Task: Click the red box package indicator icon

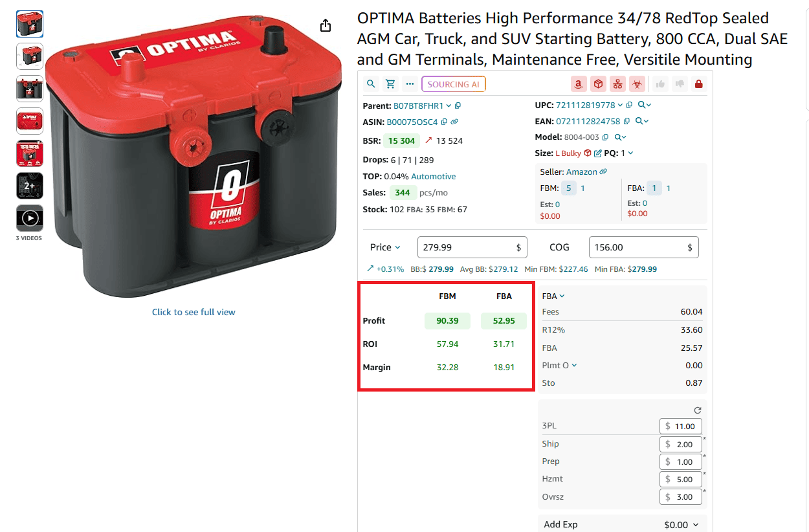Action: (x=599, y=84)
